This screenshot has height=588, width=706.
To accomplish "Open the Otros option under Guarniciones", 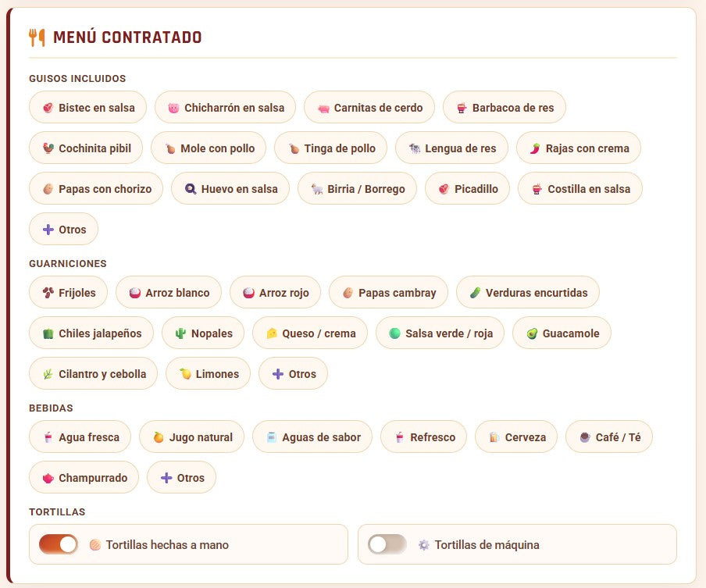I will (x=293, y=374).
